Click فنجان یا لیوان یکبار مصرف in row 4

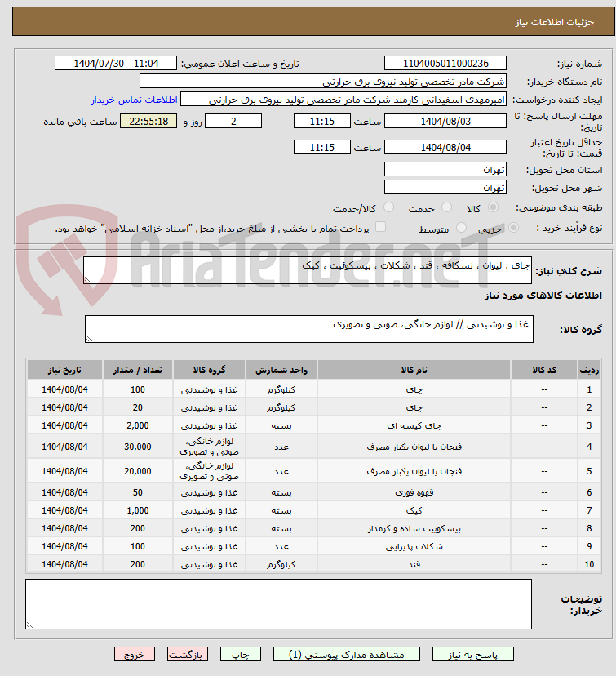[x=414, y=447]
